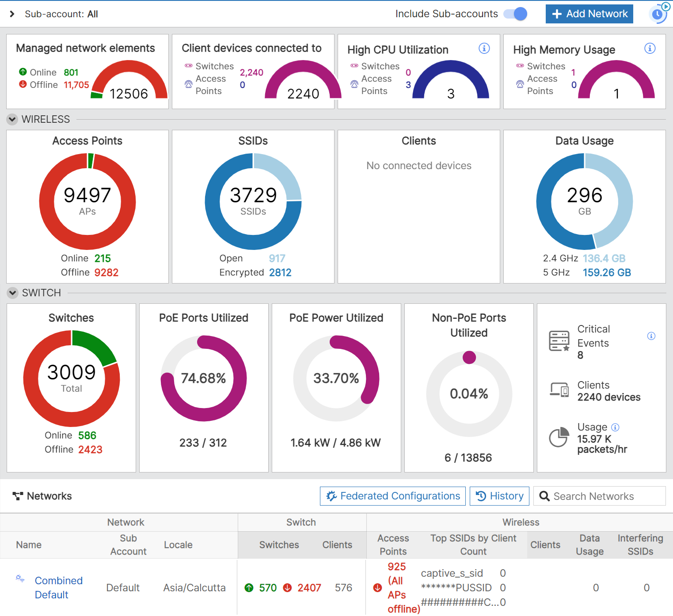Open the History dialog
This screenshot has height=616, width=673.
[499, 496]
